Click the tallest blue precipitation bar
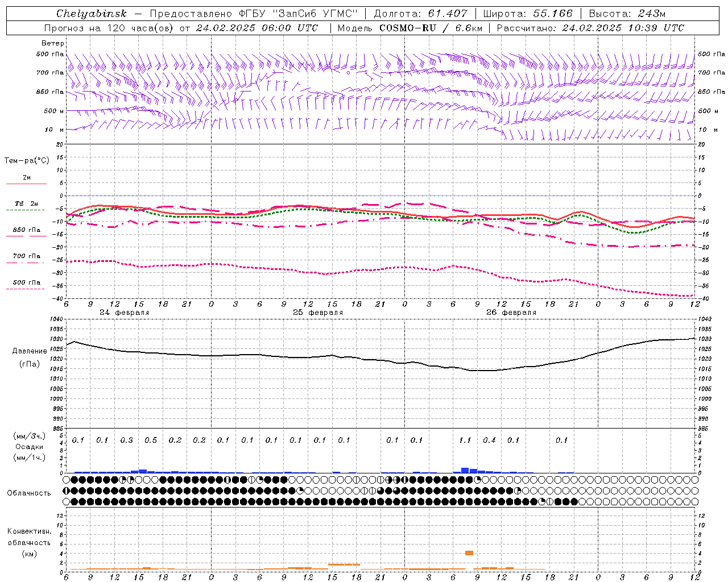Viewport: 728px width, 582px height. click(465, 471)
